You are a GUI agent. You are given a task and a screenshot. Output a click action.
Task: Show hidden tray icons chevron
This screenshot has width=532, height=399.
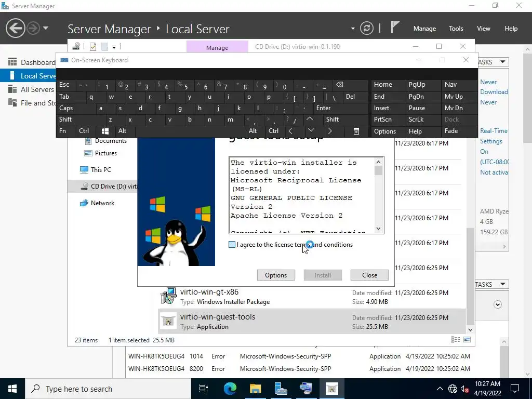point(440,389)
